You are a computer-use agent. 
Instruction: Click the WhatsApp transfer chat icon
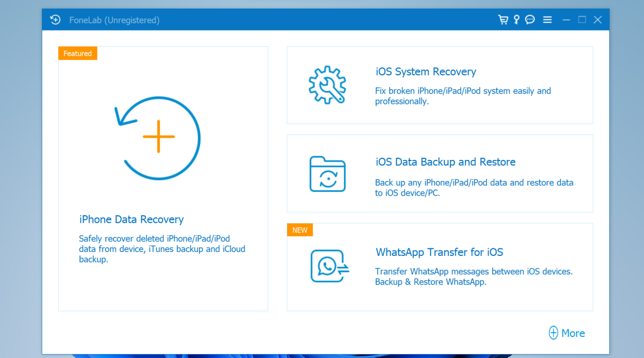pos(329,266)
